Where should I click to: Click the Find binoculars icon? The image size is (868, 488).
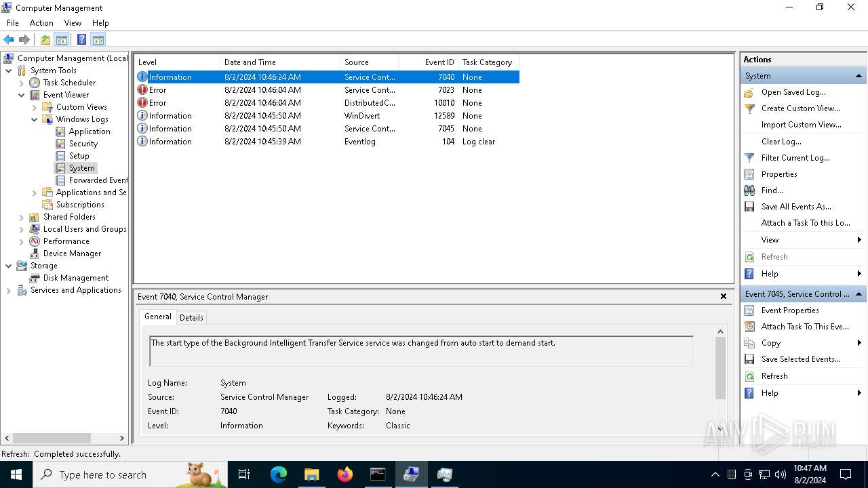(x=749, y=190)
